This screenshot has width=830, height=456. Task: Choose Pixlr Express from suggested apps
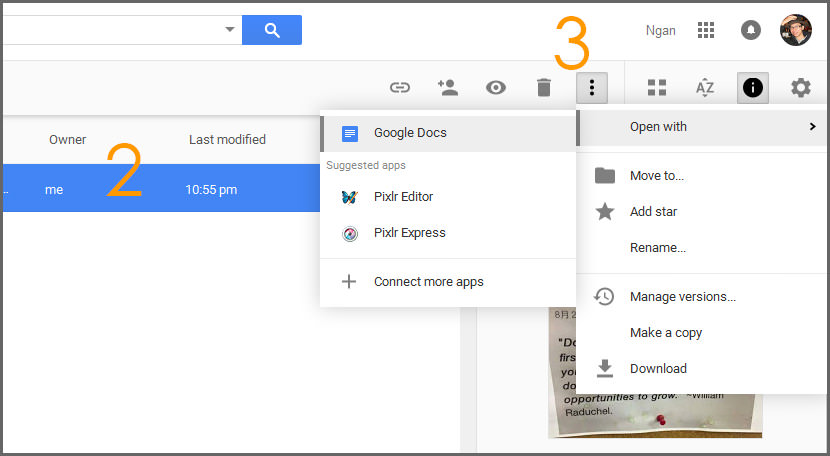[x=448, y=233]
